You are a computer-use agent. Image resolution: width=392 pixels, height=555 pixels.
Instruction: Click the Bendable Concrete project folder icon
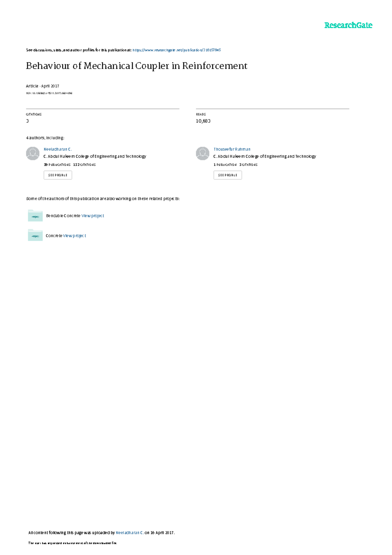point(35,216)
